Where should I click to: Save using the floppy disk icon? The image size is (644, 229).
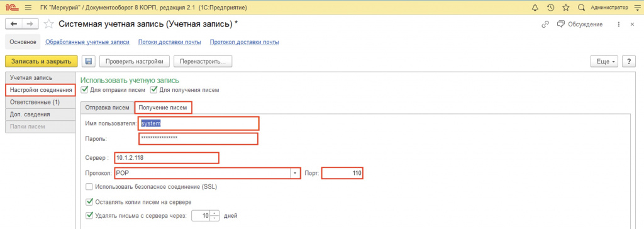pyautogui.click(x=88, y=61)
